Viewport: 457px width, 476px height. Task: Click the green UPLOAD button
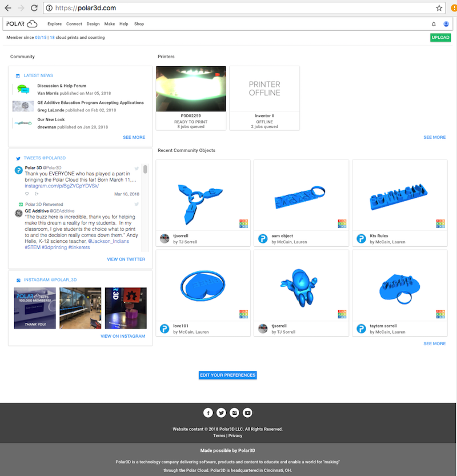pyautogui.click(x=440, y=37)
